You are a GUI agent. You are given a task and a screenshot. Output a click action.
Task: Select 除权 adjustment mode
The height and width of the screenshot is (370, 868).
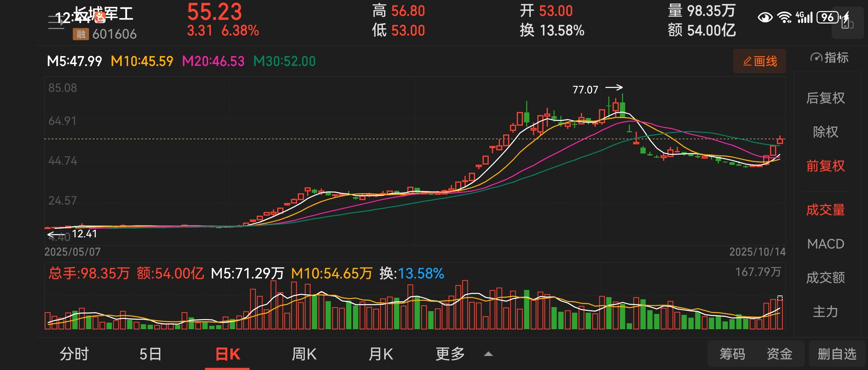825,132
